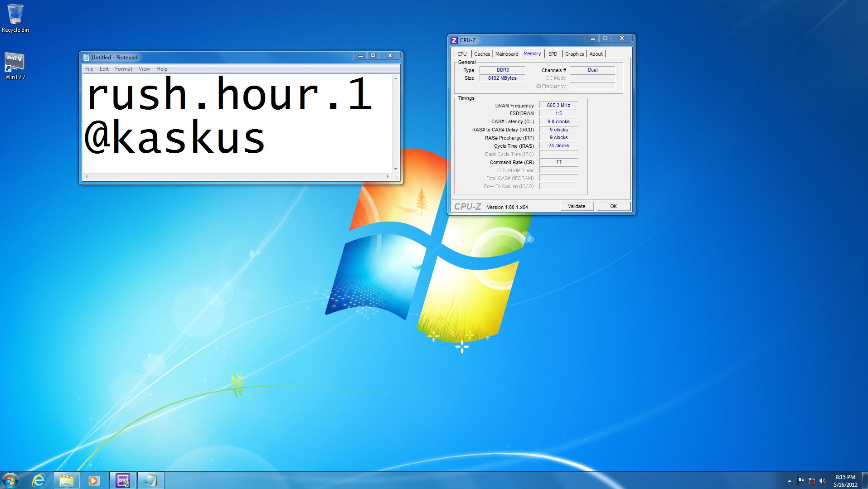Open the volume speaker tray icon
This screenshot has height=489, width=868.
click(x=822, y=481)
